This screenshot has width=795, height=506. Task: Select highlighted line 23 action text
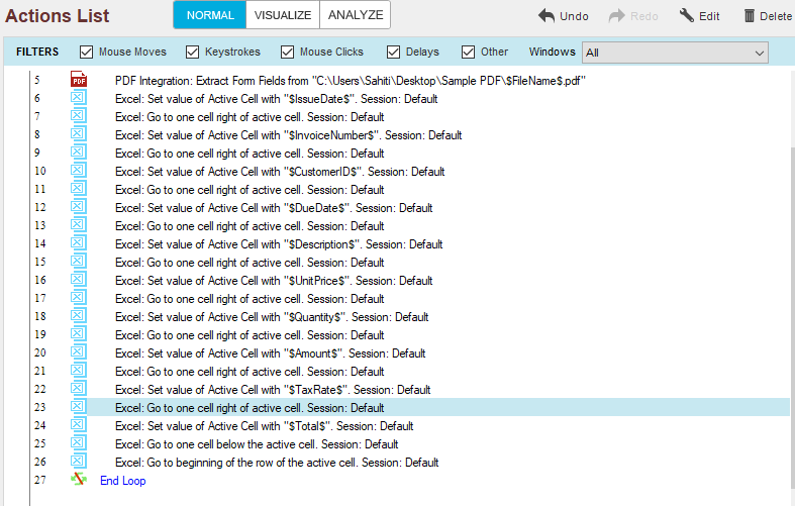(x=249, y=408)
